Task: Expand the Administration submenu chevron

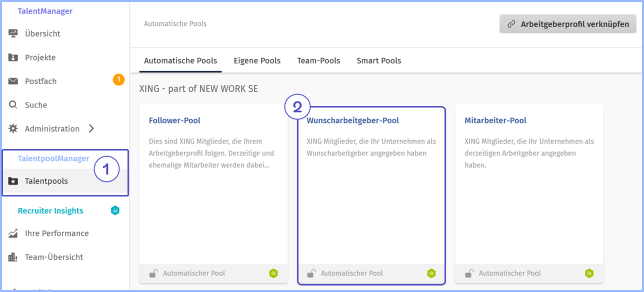Action: 91,129
